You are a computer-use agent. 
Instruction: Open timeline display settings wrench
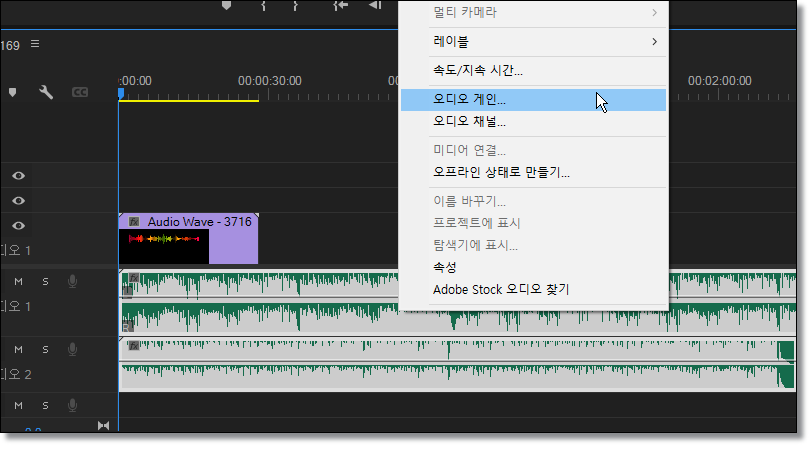pos(46,92)
